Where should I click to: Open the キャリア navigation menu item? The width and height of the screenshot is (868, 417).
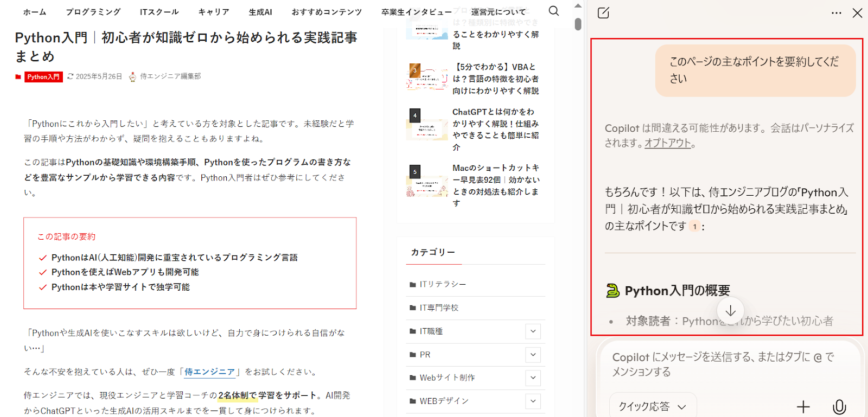coord(214,12)
